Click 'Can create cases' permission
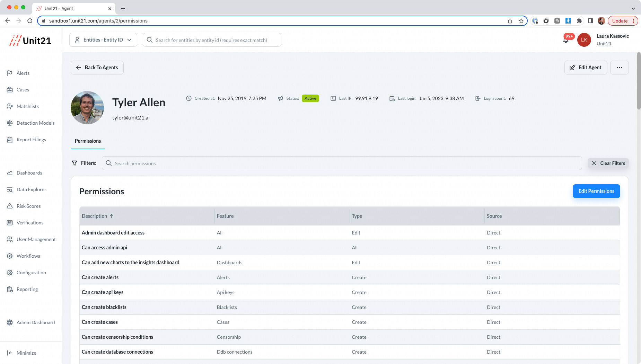Screen dimensions: 641x364 pyautogui.click(x=100, y=322)
